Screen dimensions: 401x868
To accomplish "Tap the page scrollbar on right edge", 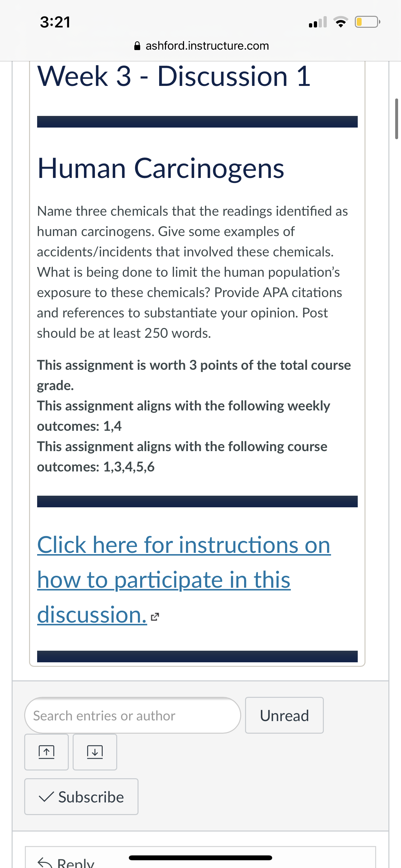I will 396,119.
